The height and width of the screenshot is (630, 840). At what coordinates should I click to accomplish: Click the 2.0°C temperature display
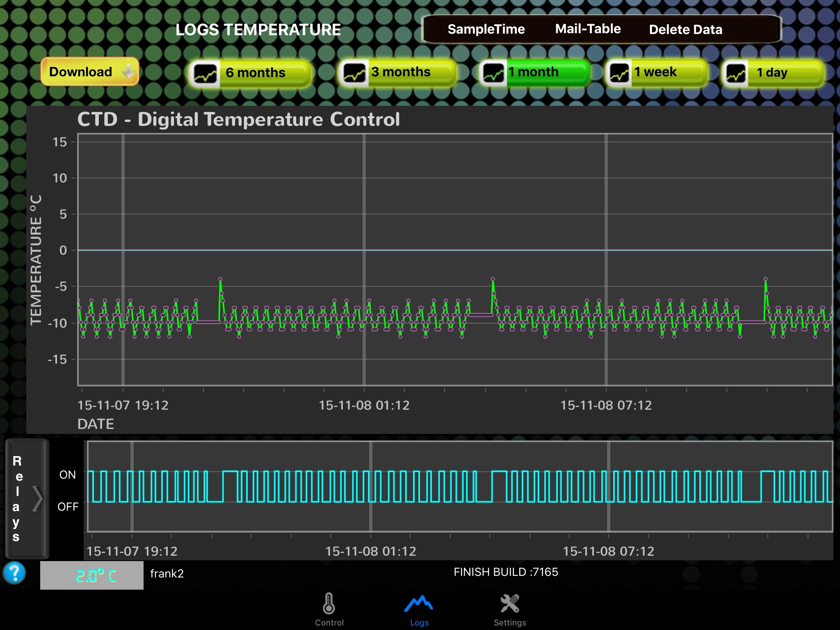pyautogui.click(x=92, y=575)
